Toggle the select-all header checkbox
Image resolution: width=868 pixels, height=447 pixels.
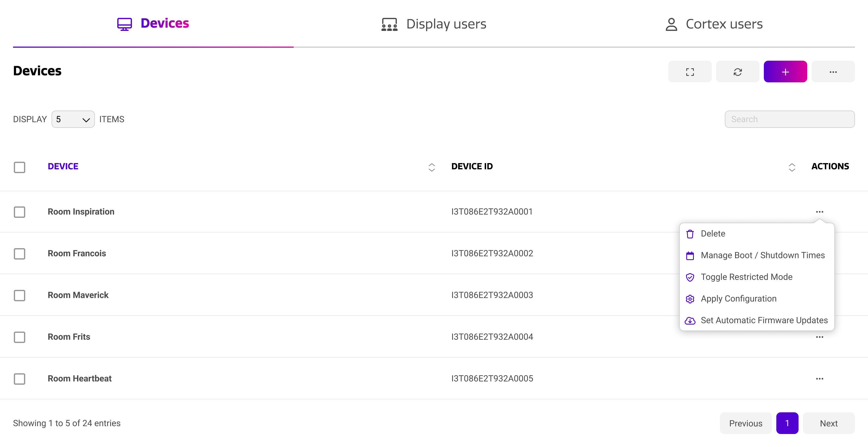(20, 167)
